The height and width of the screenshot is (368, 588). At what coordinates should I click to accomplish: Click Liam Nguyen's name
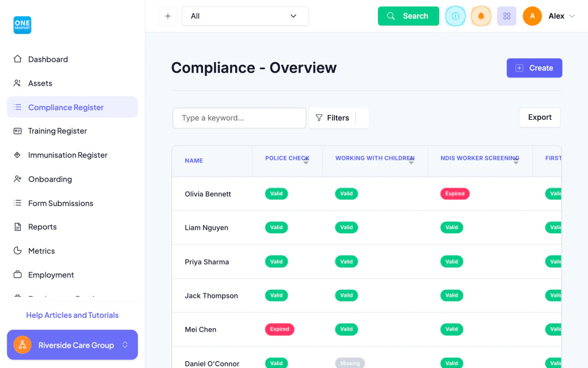pos(206,227)
